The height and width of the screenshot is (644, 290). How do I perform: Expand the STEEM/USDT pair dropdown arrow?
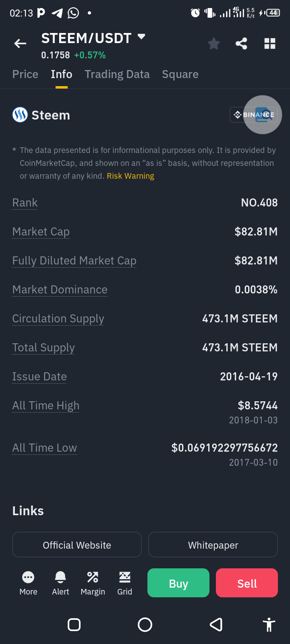pyautogui.click(x=141, y=37)
